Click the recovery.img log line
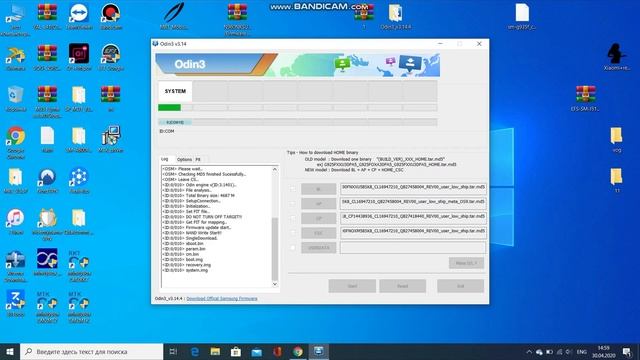The image size is (640, 360). [187, 265]
